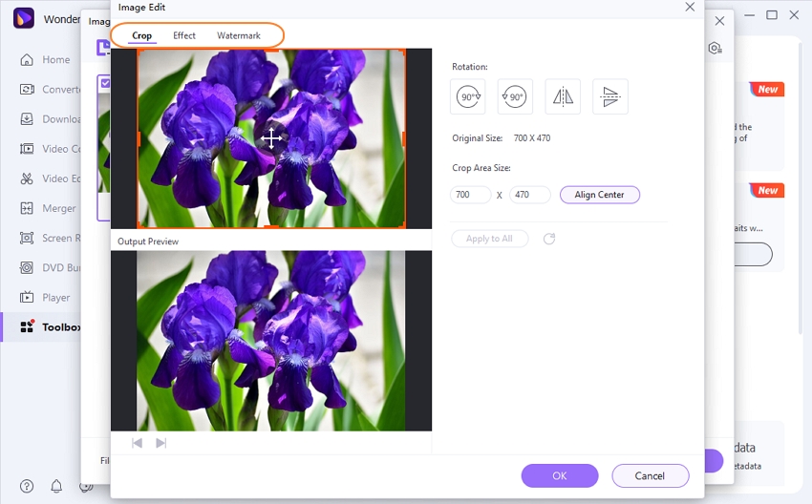Open help via the question mark icon
The width and height of the screenshot is (812, 504).
point(27,486)
